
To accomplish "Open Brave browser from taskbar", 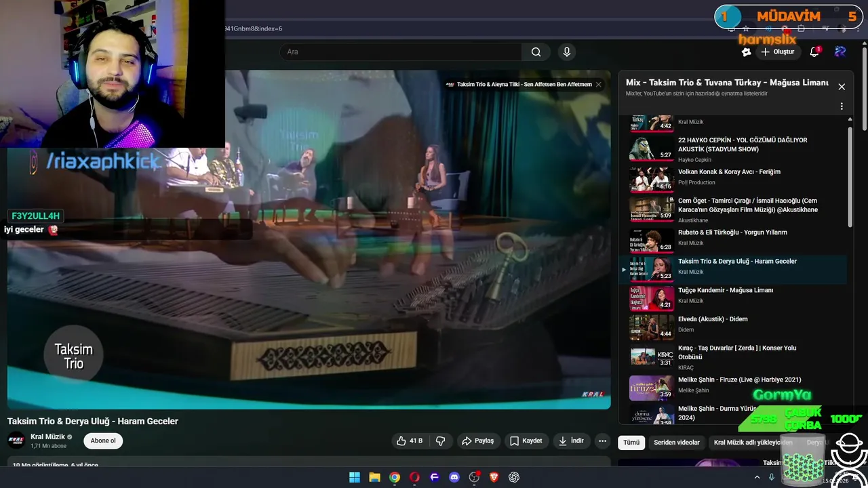I will pos(494,477).
